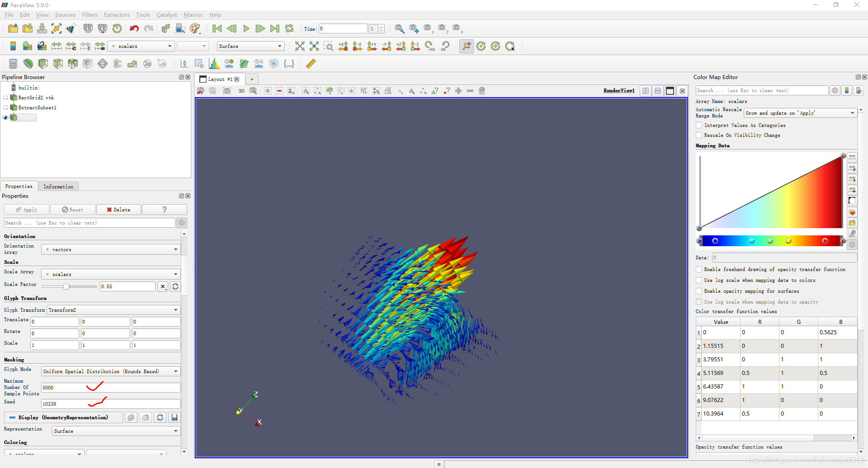Click the Contour filter icon
This screenshot has width=868, height=468.
pos(28,64)
